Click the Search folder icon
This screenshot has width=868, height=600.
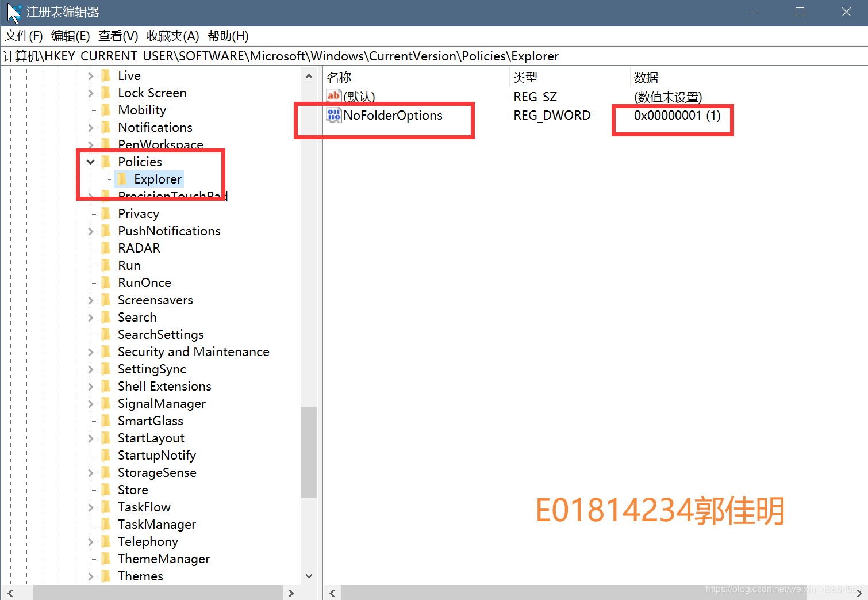tap(106, 317)
